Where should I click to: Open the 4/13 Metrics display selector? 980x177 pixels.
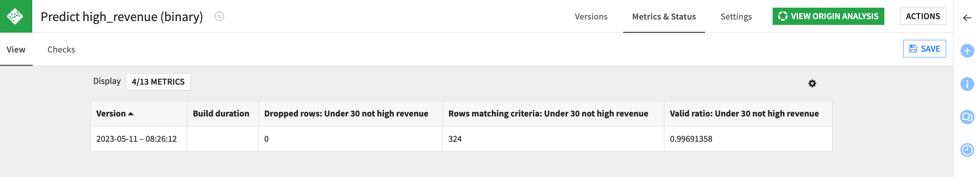click(158, 82)
